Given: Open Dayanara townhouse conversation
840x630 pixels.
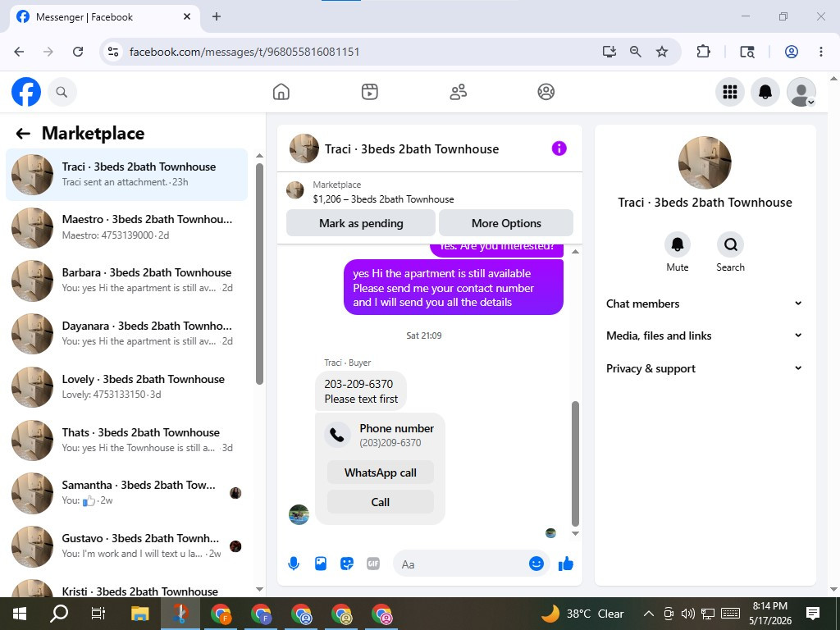Looking at the screenshot, I should pyautogui.click(x=126, y=334).
